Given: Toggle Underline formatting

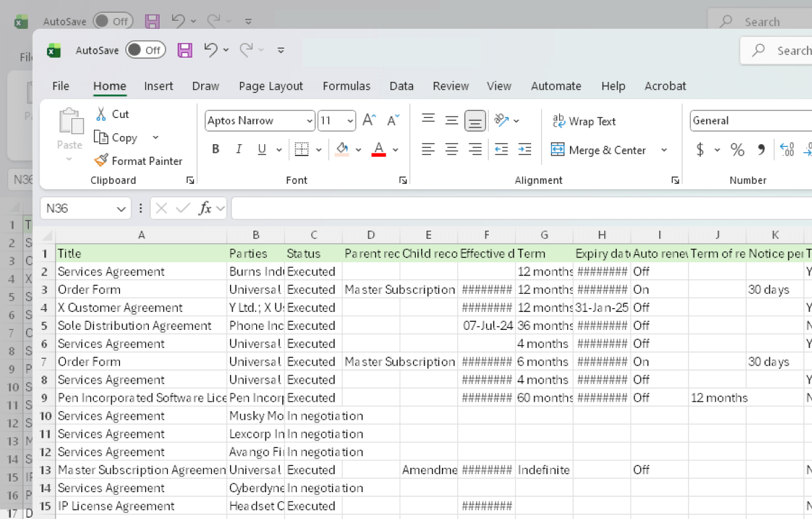Looking at the screenshot, I should [x=262, y=150].
